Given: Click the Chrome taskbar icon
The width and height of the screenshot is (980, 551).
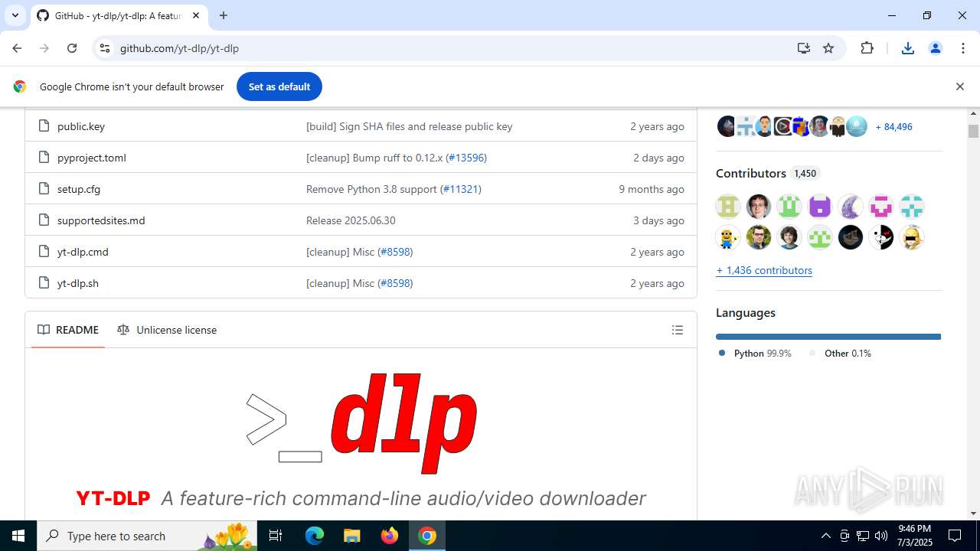Looking at the screenshot, I should tap(427, 536).
